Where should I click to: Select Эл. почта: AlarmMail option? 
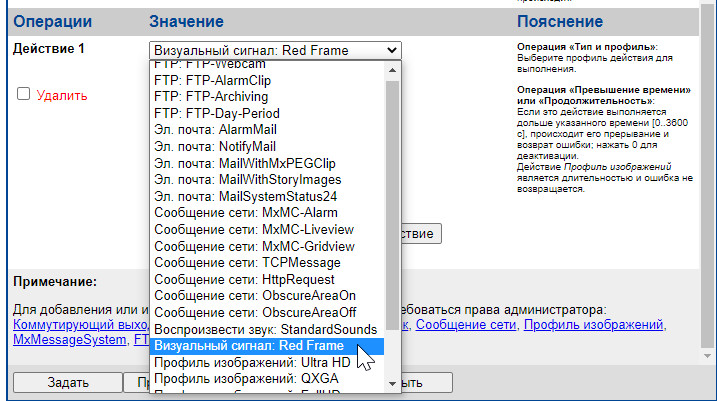click(267, 130)
